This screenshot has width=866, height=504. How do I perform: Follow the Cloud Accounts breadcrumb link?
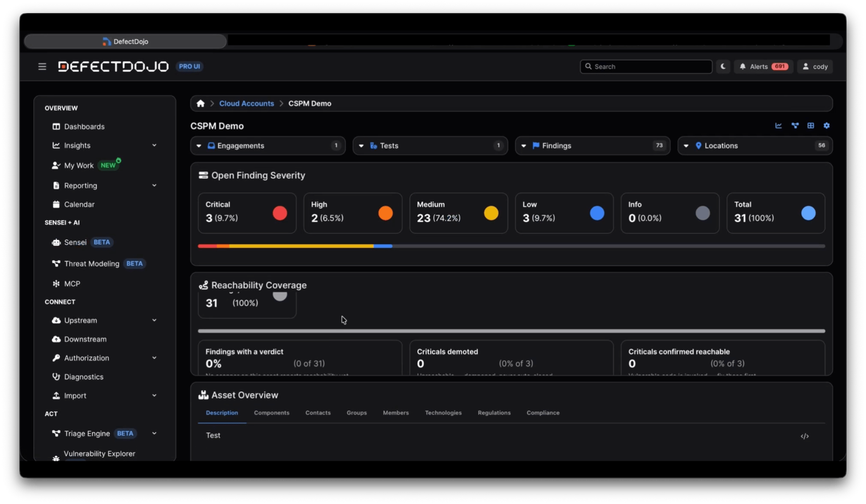(246, 104)
